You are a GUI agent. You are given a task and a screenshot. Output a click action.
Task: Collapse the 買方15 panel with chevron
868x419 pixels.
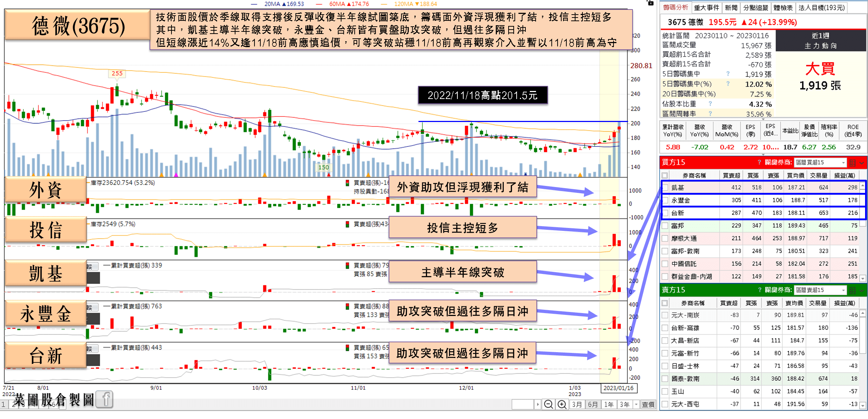[x=862, y=163]
